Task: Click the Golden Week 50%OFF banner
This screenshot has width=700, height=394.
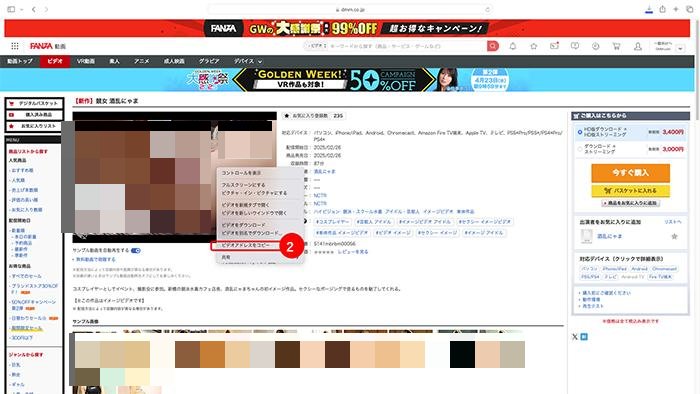Action: [x=347, y=80]
